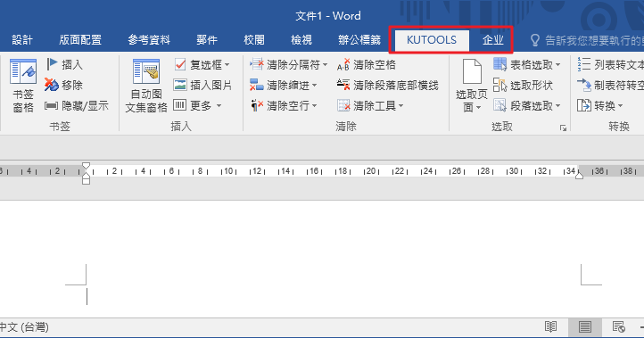Click the 插入图片 insert picture icon

[180, 85]
